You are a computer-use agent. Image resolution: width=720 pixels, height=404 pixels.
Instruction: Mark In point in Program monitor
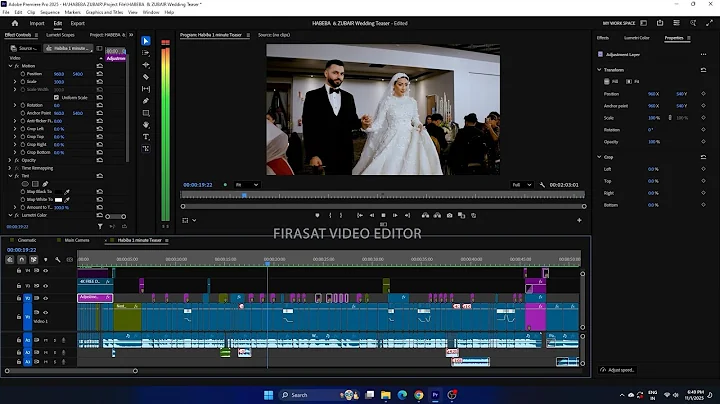(x=330, y=215)
